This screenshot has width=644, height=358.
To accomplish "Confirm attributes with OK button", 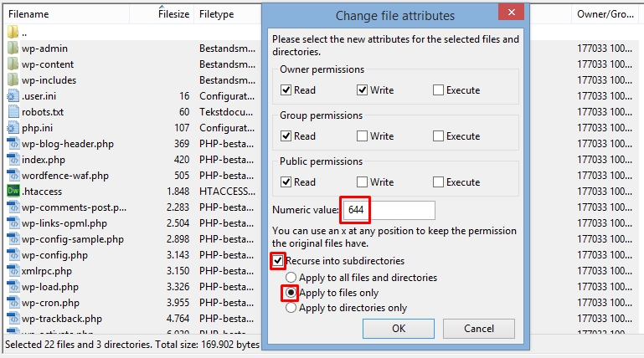I will point(399,329).
